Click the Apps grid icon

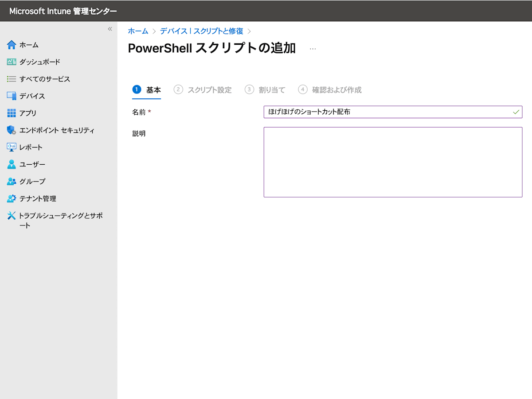(12, 113)
